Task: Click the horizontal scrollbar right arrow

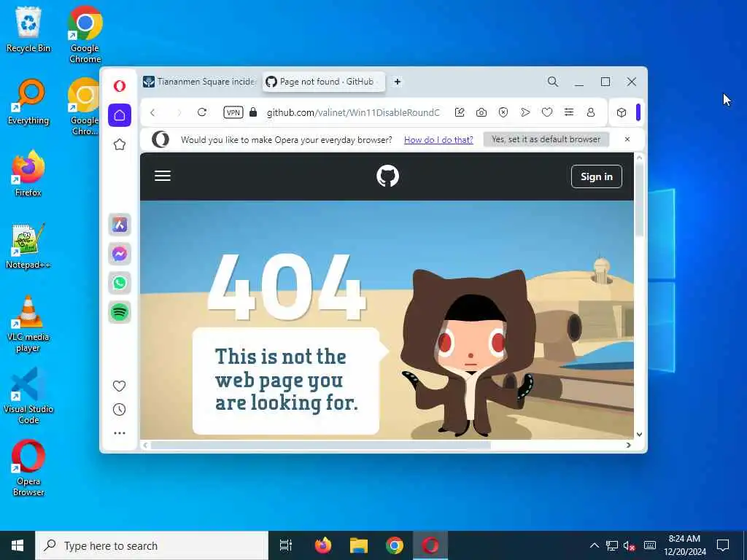Action: pyautogui.click(x=628, y=446)
